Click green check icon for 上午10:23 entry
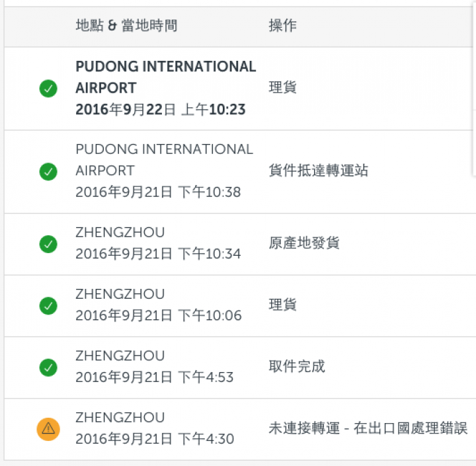476x466 pixels. pos(48,89)
